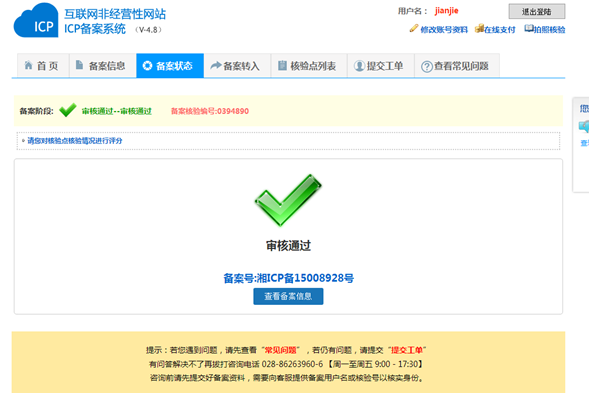Viewport: 591px width, 395px height.
Task: Open the red 常见问题 link in the hint
Action: click(280, 350)
